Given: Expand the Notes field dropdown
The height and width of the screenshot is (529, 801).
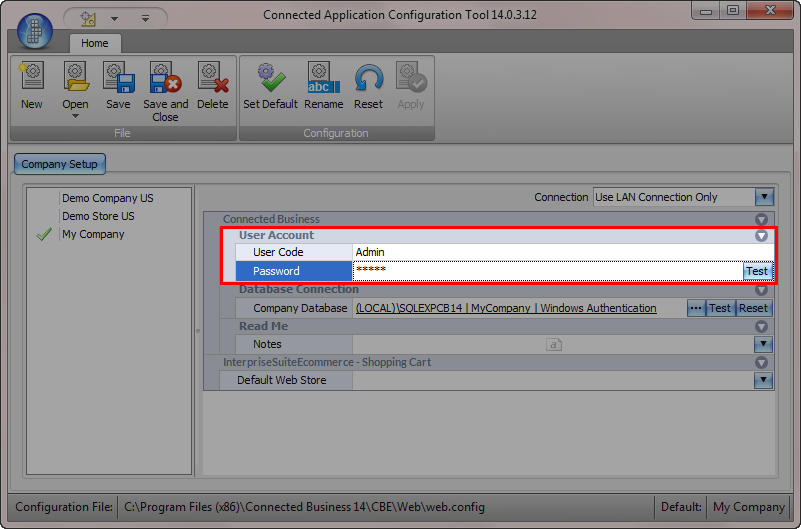Looking at the screenshot, I should tap(764, 344).
